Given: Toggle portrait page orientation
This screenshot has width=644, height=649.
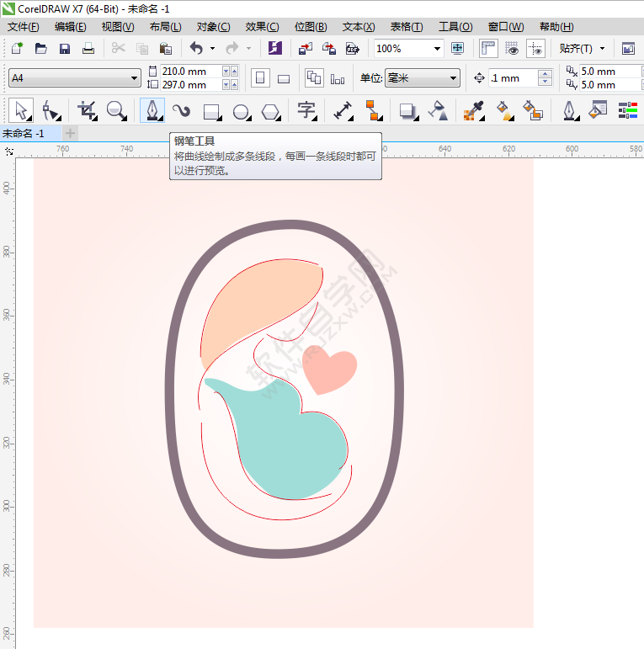Looking at the screenshot, I should tap(260, 78).
